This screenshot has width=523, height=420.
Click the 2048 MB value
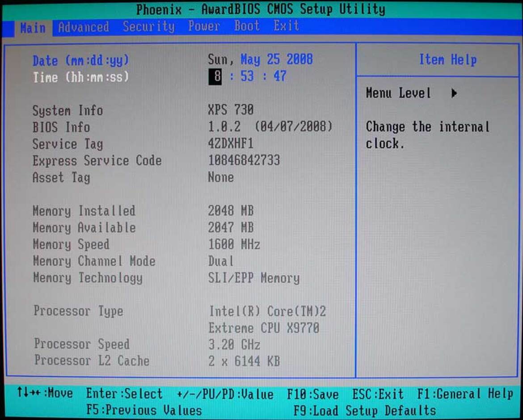tap(231, 210)
